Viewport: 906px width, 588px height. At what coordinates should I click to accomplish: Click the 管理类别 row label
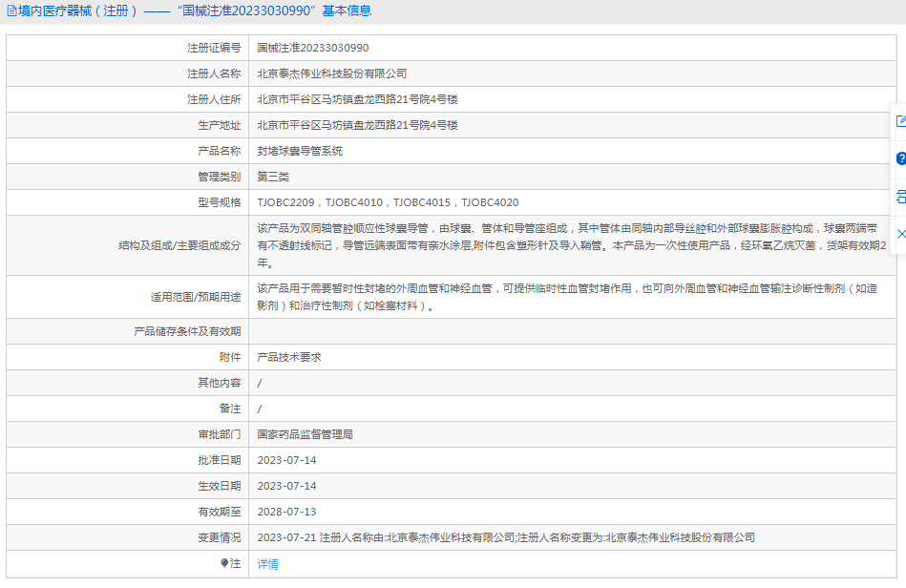tap(220, 177)
